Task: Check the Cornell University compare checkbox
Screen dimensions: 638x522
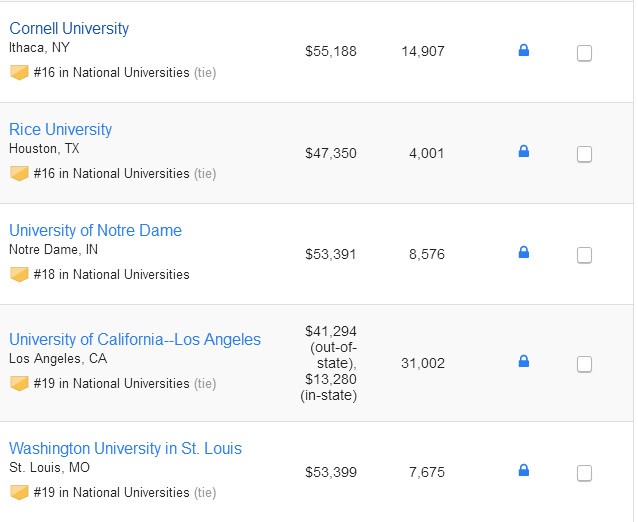Action: click(584, 53)
